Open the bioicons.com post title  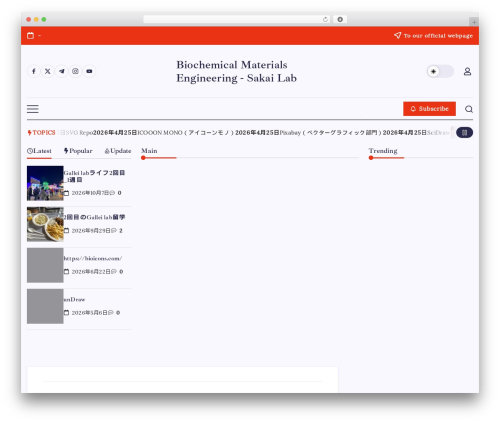pos(93,258)
